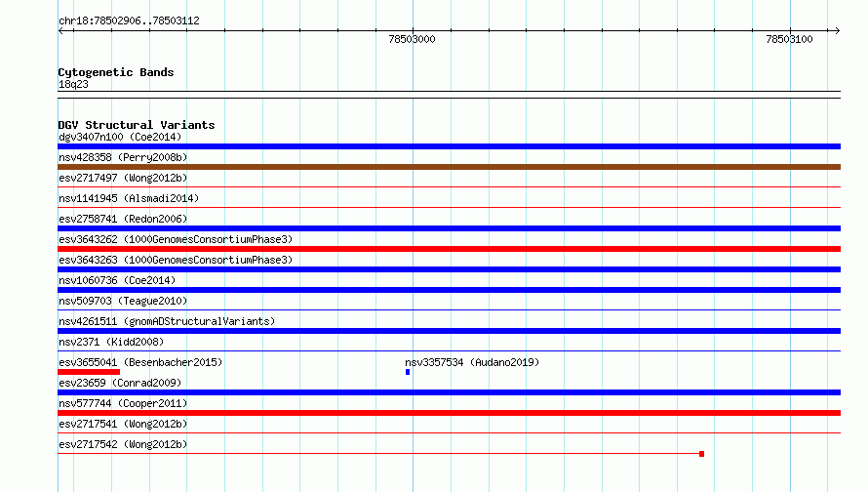
Task: Open nsv509703 (Teague2010) label
Action: click(x=123, y=301)
